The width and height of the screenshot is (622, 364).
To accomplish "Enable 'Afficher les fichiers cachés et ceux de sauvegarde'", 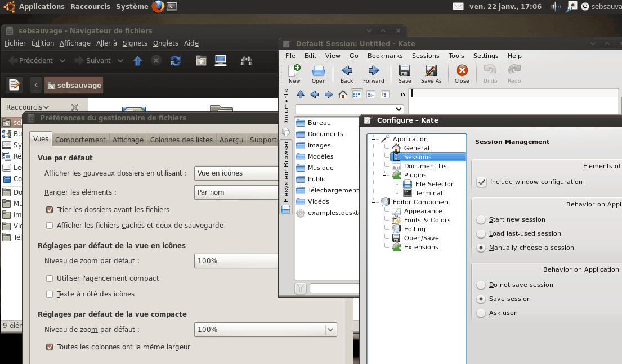I will (50, 226).
